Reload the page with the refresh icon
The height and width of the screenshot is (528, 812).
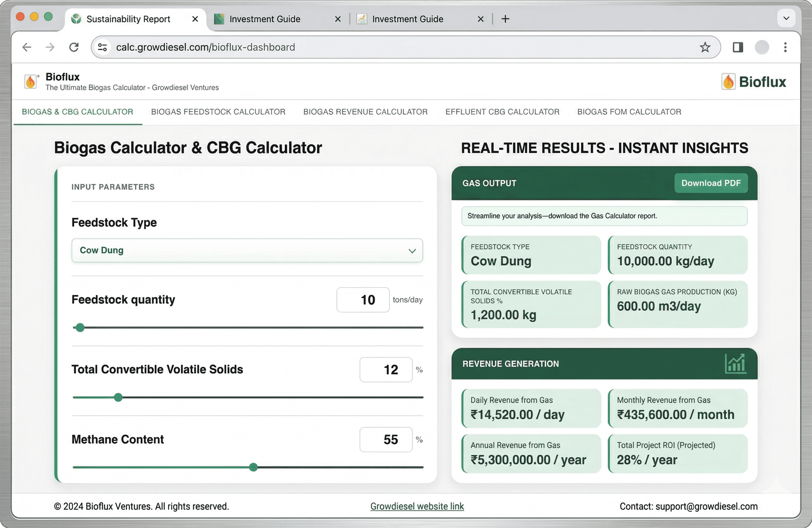click(x=74, y=47)
